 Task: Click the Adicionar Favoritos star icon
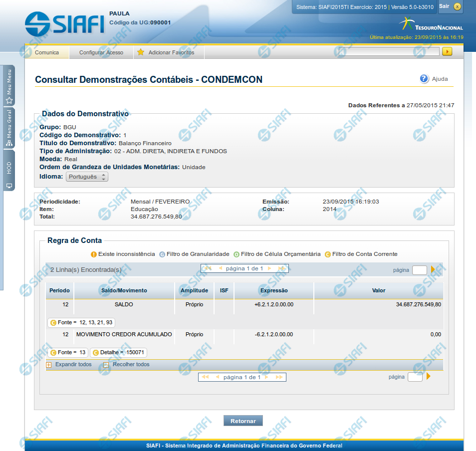click(x=141, y=52)
